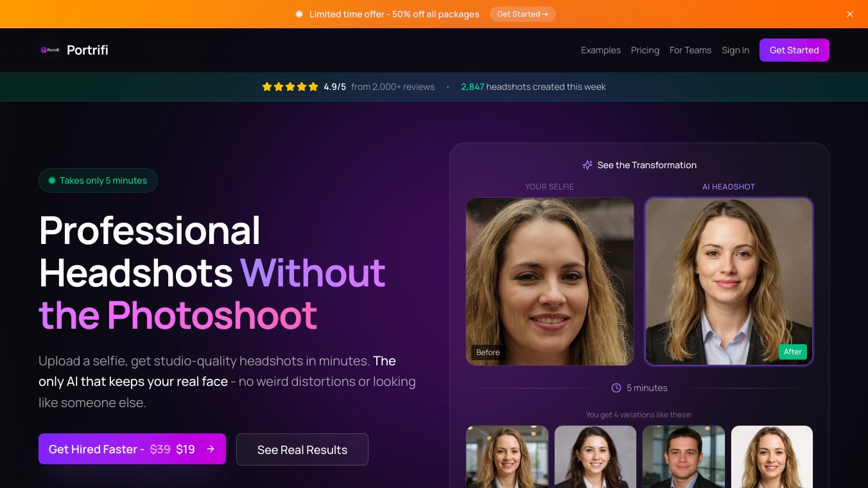This screenshot has height=488, width=868.
Task: Click the 'See the Transformation' heading
Action: point(647,165)
